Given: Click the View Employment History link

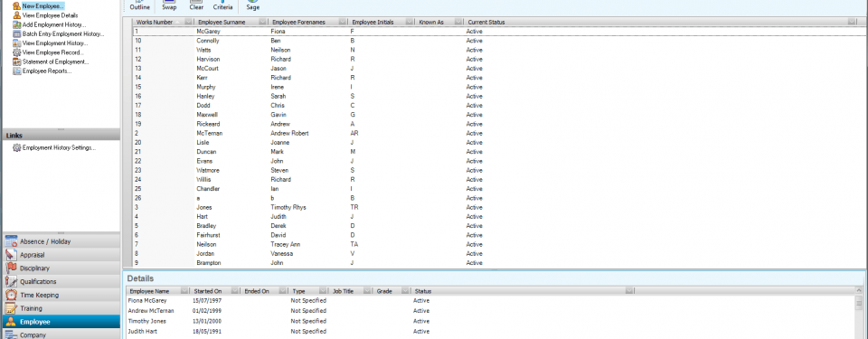Looking at the screenshot, I should coord(55,43).
